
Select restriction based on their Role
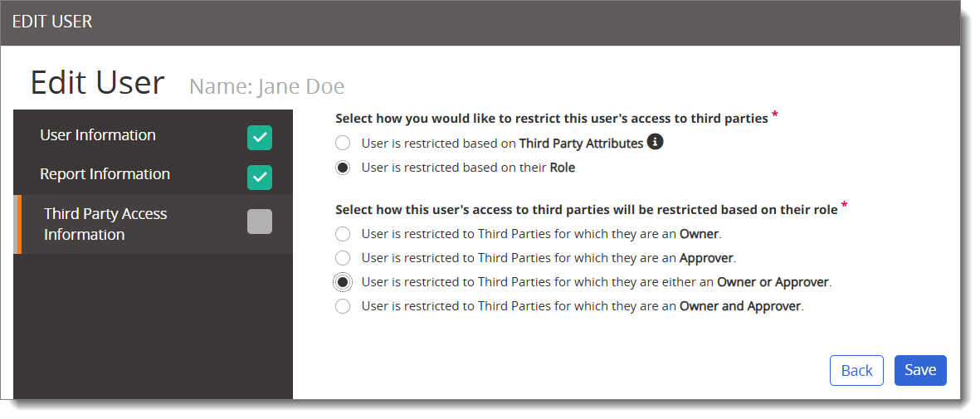click(x=343, y=168)
